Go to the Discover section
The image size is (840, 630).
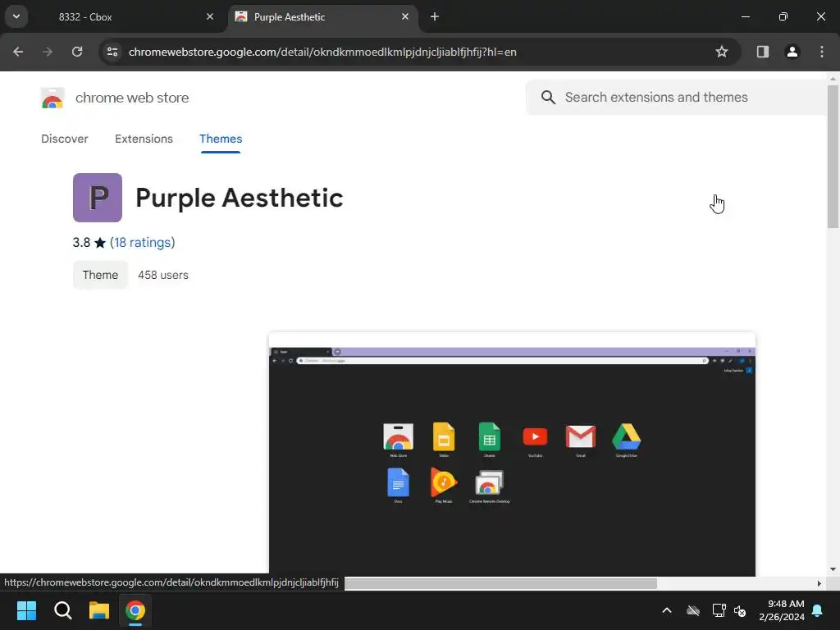coord(65,139)
